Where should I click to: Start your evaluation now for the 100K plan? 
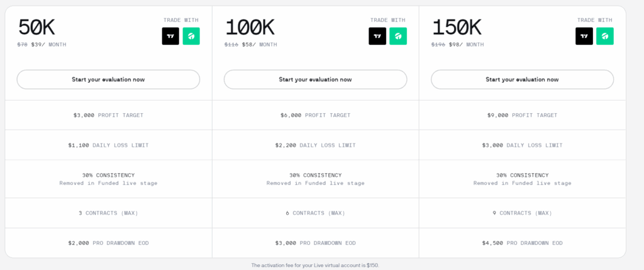(315, 79)
